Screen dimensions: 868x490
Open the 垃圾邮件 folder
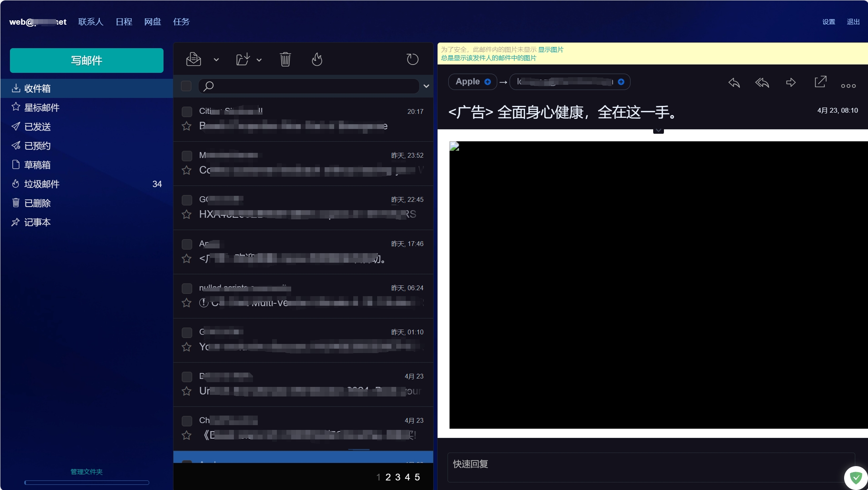pyautogui.click(x=42, y=184)
